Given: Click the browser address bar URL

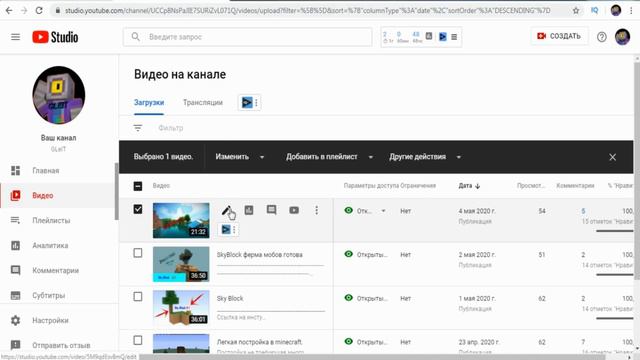Looking at the screenshot, I should [x=307, y=11].
